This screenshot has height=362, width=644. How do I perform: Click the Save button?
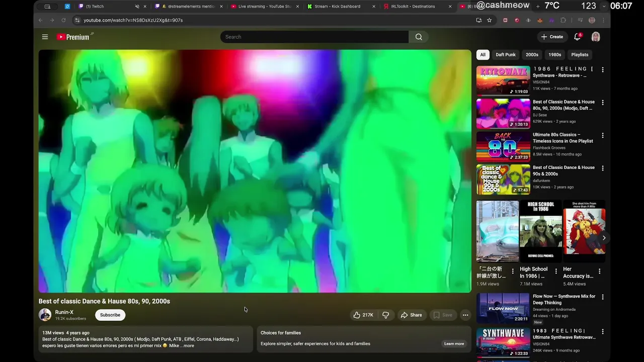[443, 315]
